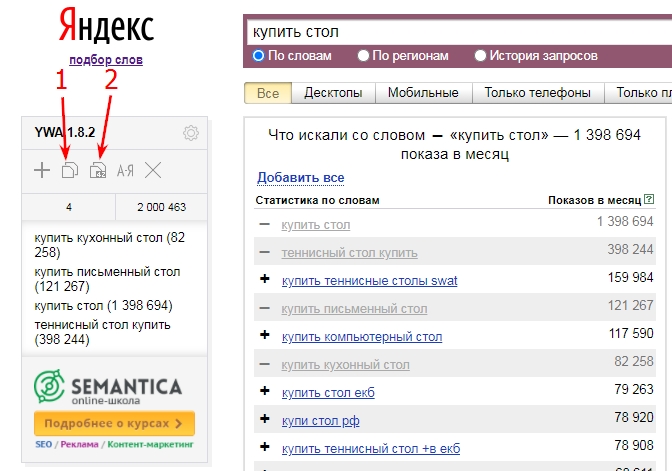Click the total '2 000 463' in YWA
Screen dimensions: 672x471
162,207
